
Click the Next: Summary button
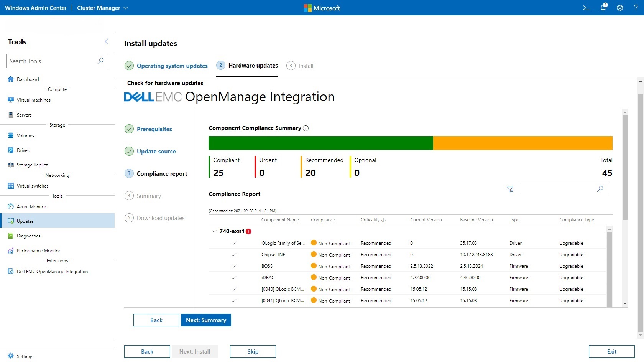click(x=205, y=320)
